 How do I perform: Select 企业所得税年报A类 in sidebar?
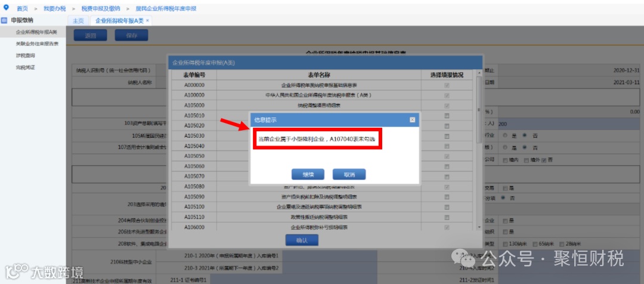[36, 32]
